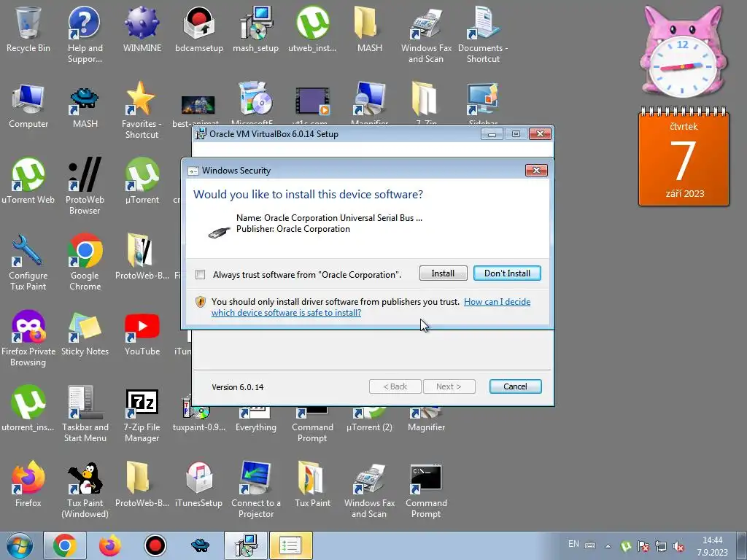The width and height of the screenshot is (747, 560).
Task: Click the muted volume tray icon
Action: (679, 546)
